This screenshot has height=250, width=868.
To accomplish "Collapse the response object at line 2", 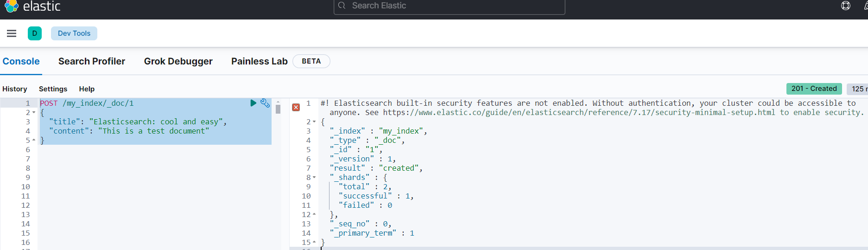I will 314,122.
